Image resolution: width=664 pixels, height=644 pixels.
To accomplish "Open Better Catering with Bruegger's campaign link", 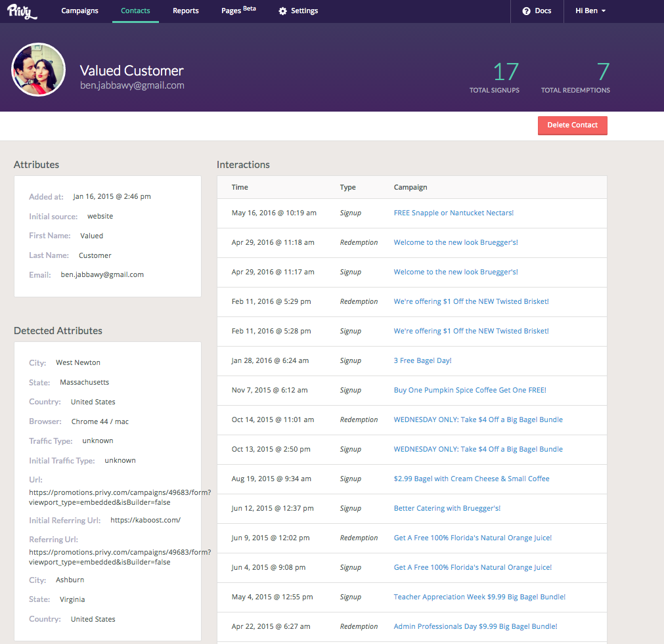I will 447,508.
